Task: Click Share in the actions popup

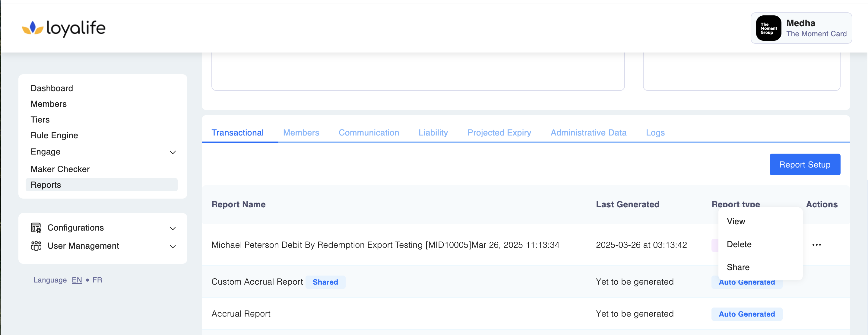Action: [x=738, y=267]
